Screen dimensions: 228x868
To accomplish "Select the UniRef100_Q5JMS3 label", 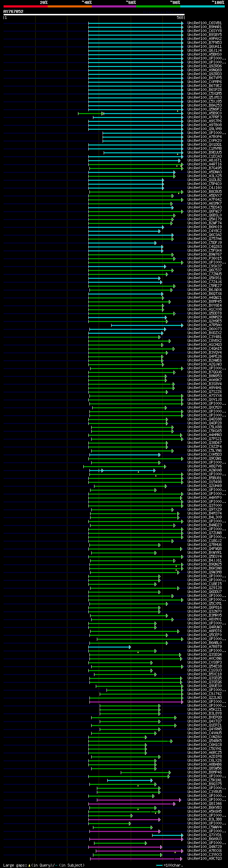I will (x=204, y=97).
